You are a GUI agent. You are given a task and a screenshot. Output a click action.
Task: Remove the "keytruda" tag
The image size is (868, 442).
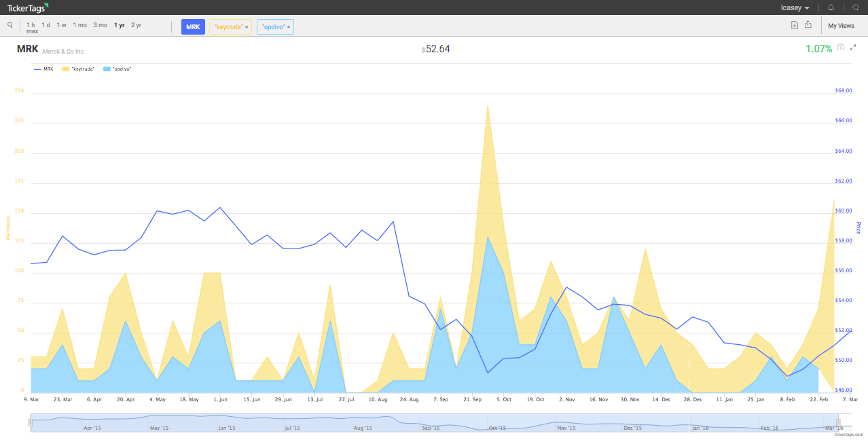click(247, 26)
